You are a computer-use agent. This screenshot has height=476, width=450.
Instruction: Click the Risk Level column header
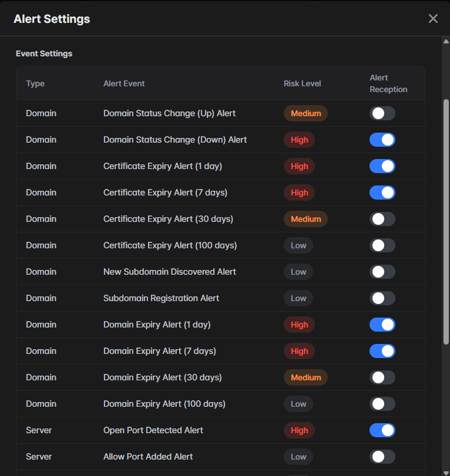(302, 83)
